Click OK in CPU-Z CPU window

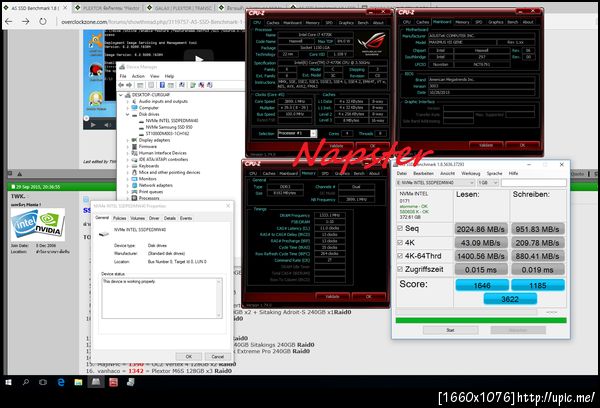coord(372,146)
